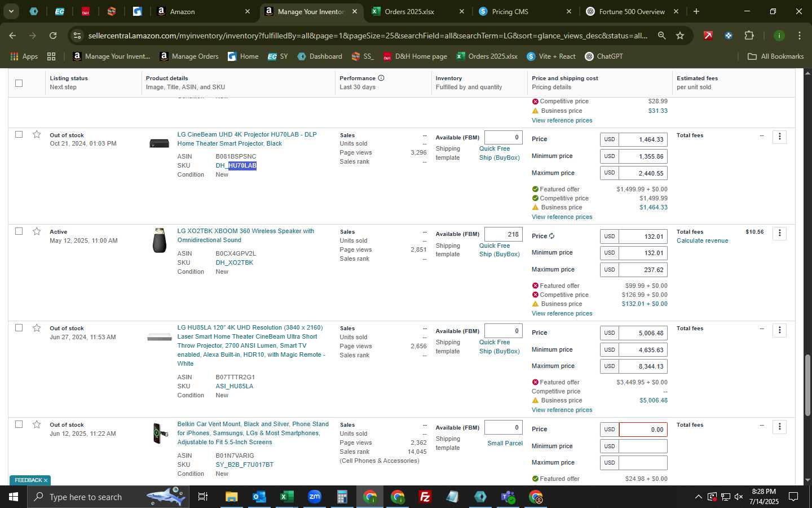Open the Vite + React bookmark
The height and width of the screenshot is (508, 812).
[551, 56]
